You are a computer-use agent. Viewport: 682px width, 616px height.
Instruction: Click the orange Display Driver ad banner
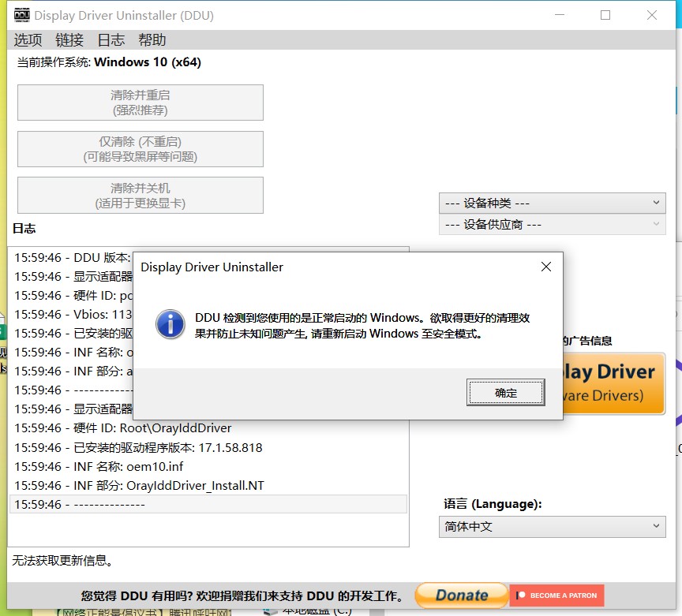(x=616, y=383)
